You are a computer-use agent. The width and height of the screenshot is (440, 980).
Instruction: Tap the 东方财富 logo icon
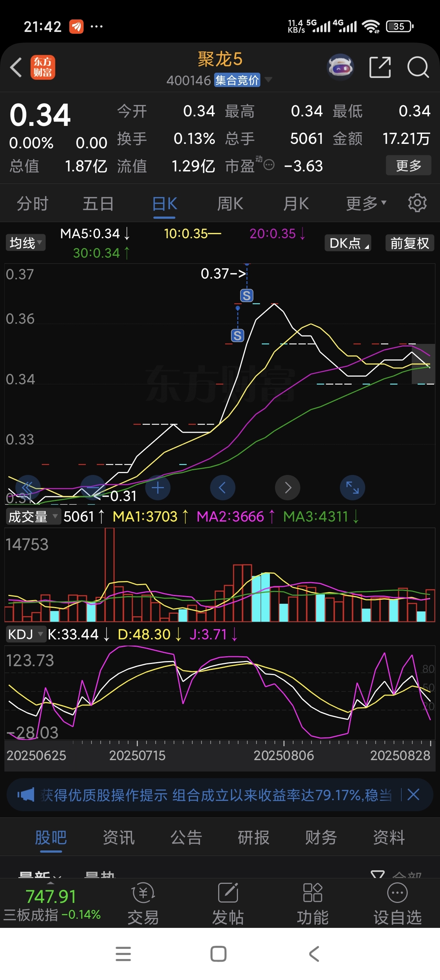[43, 67]
